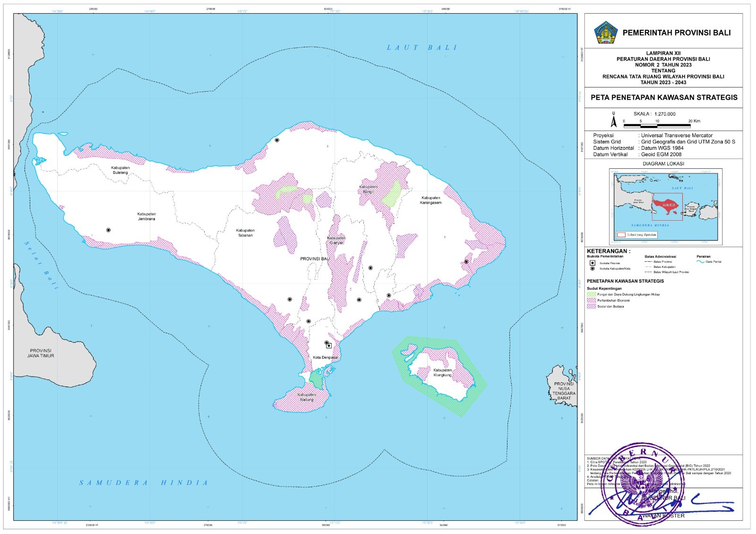Click the Kabupaten Tabanan map label

pos(245,233)
